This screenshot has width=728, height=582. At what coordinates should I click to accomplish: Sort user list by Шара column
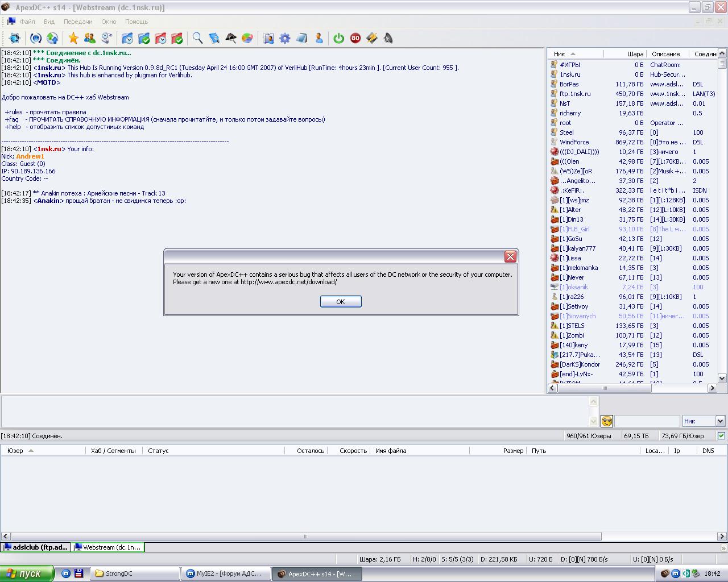coord(625,54)
